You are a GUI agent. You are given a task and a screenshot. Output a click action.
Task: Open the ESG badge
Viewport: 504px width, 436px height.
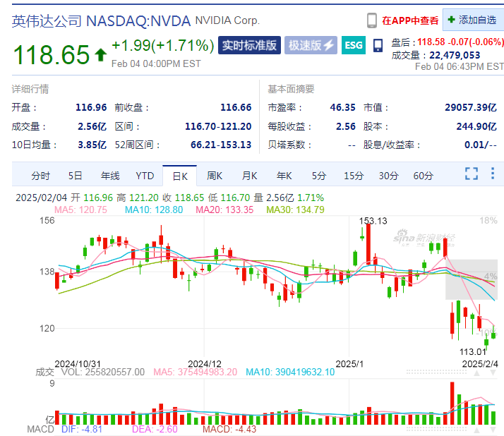click(353, 46)
